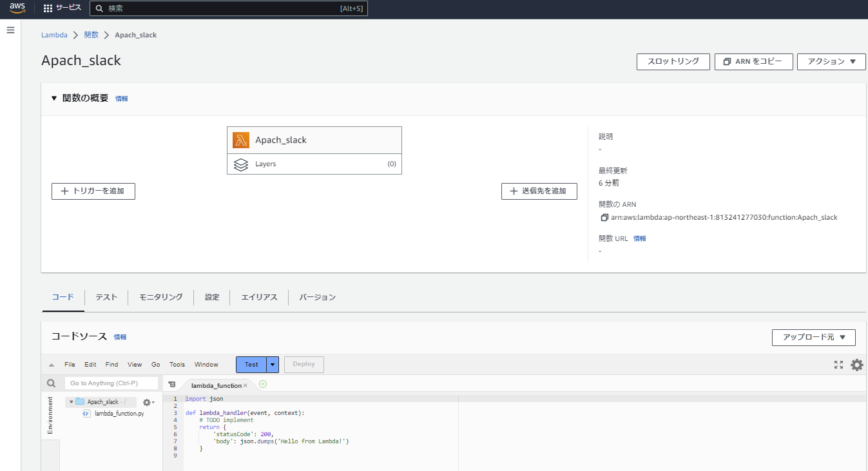Click the スロットリング button
Viewport: 868px width, 471px height.
(x=673, y=62)
